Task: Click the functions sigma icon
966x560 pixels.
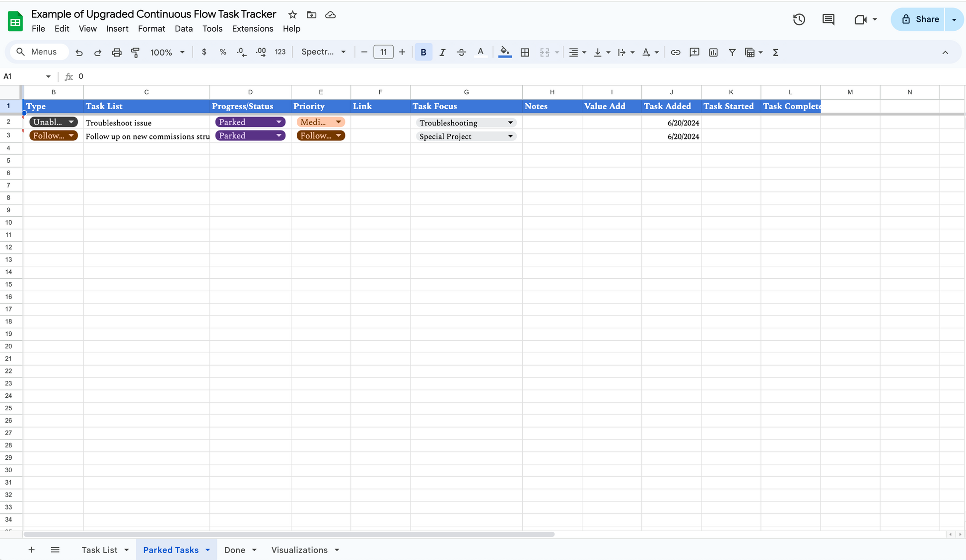Action: 775,52
